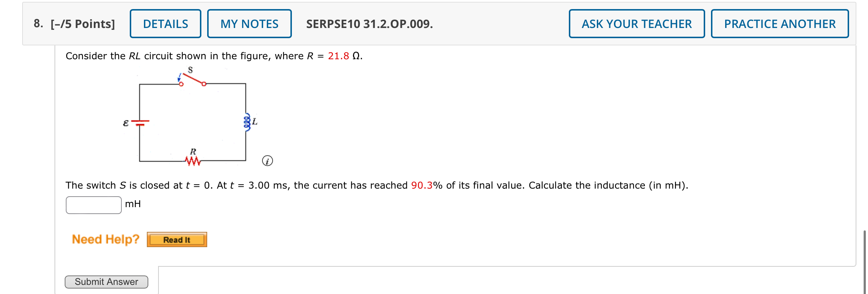This screenshot has height=294, width=868.
Task: Open DETAILS for question 8
Action: coord(165,23)
